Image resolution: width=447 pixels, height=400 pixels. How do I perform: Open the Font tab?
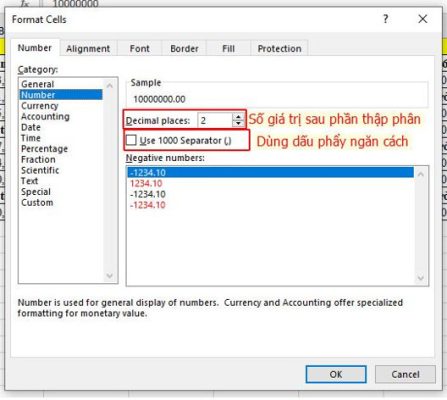pyautogui.click(x=140, y=49)
